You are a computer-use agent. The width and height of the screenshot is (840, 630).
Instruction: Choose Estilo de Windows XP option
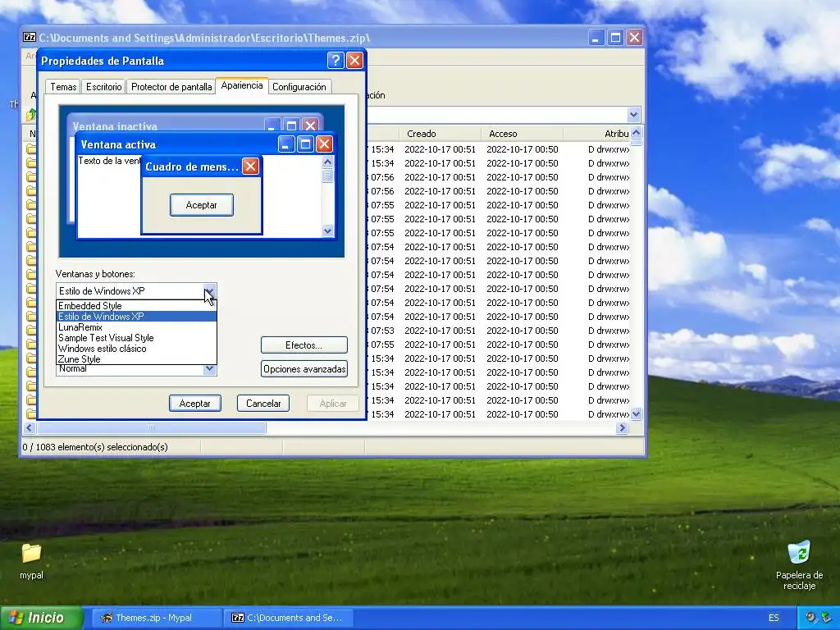tap(136, 317)
